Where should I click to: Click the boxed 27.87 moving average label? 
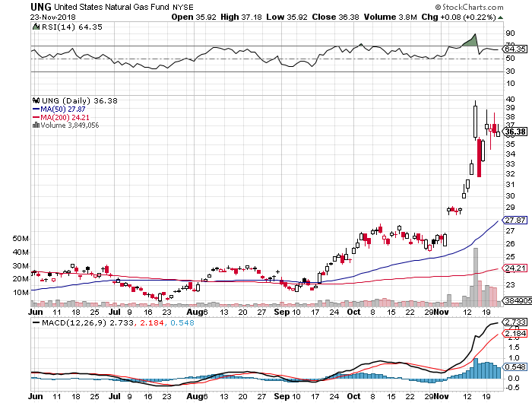(x=515, y=220)
